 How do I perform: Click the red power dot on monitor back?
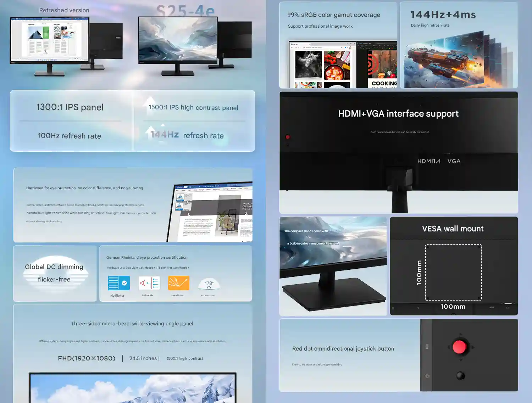pyautogui.click(x=288, y=137)
